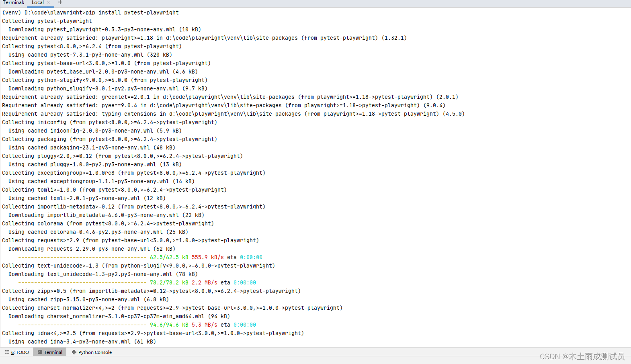This screenshot has height=364, width=631.
Task: Click the 'Collecting pytest-playwright' output line
Action: tap(47, 21)
